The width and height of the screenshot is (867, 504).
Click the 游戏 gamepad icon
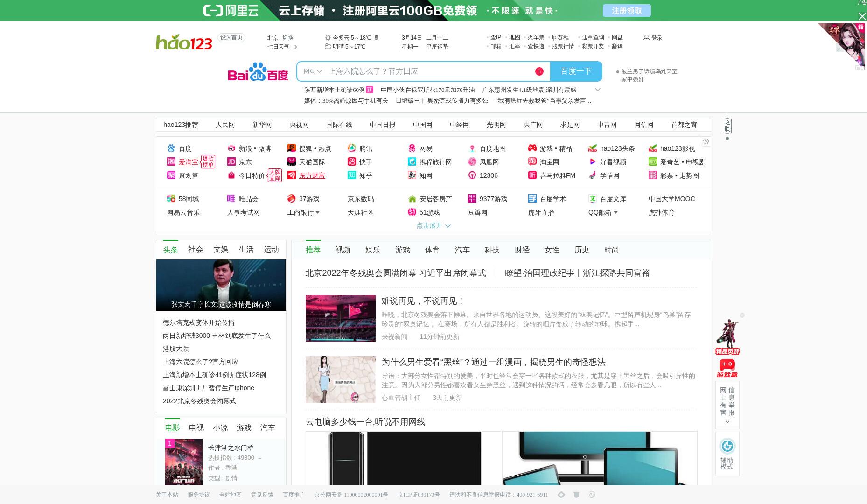tap(532, 148)
